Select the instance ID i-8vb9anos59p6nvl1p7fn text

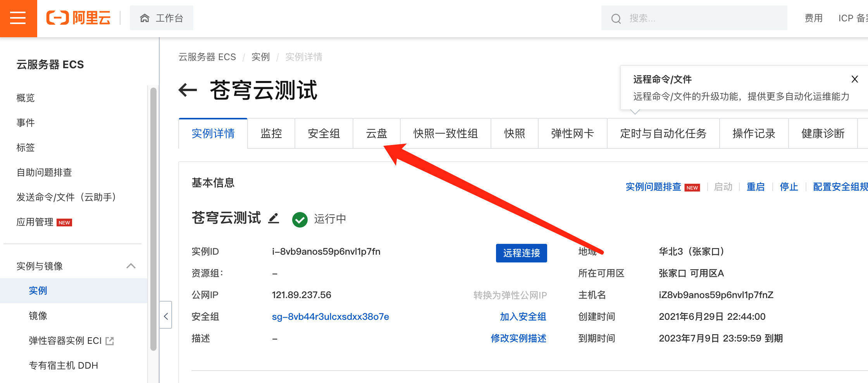pos(326,252)
